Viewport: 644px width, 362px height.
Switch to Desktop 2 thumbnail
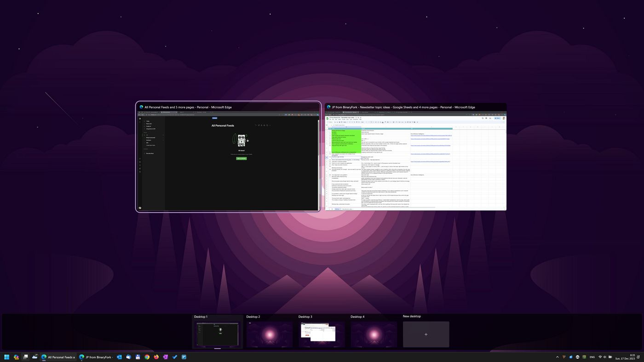point(270,334)
